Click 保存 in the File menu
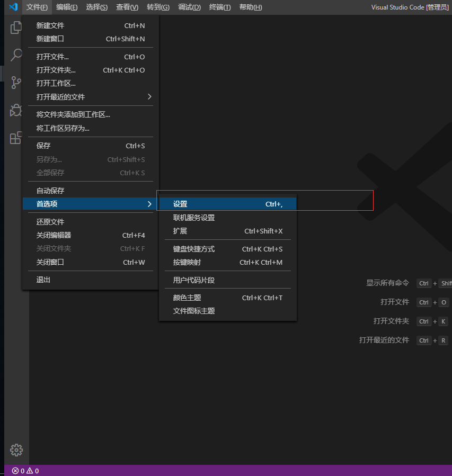This screenshot has height=476, width=452. [91, 146]
